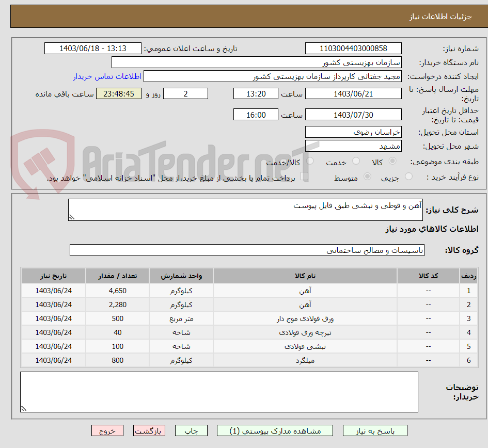Click the مشهد city field

pos(353,146)
